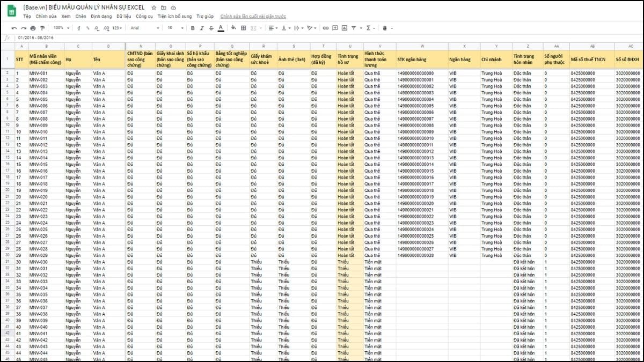
Task: Click the print icon
Action: pos(33,28)
